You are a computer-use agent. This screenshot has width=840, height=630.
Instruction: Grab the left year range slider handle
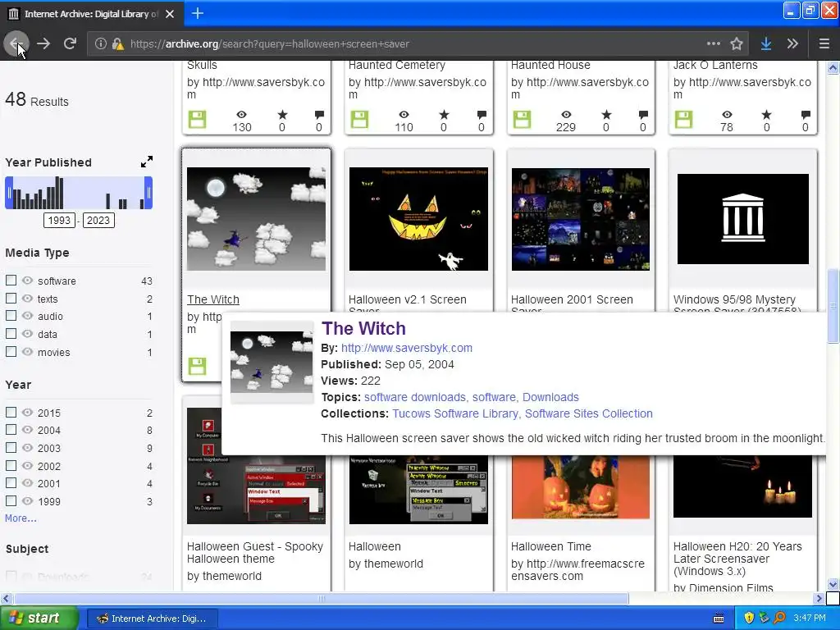coord(9,192)
